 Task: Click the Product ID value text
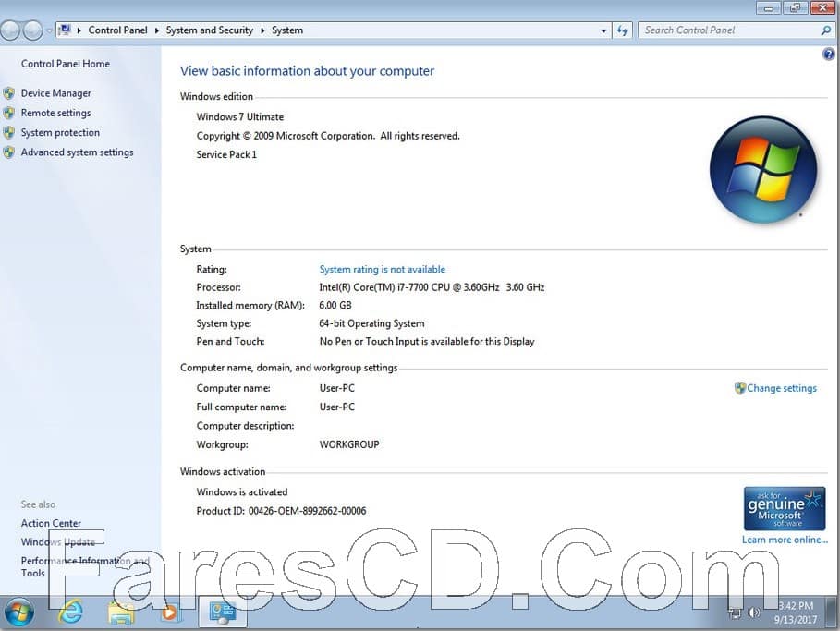coord(308,511)
